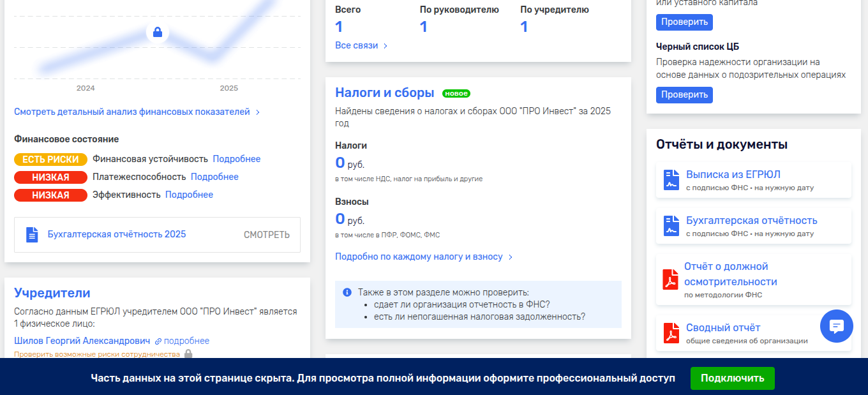Image resolution: width=868 pixels, height=395 pixels.
Task: Click НИЗКАЯ badge beside Эффективность
Action: coord(50,195)
